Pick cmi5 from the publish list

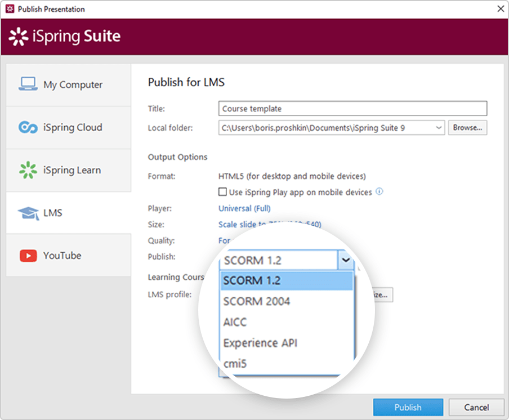(287, 364)
